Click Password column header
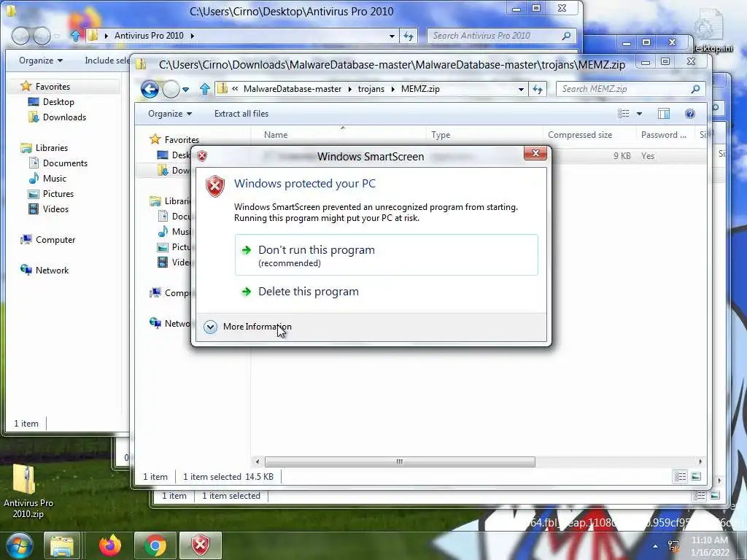Image resolution: width=747 pixels, height=560 pixels. click(x=664, y=135)
